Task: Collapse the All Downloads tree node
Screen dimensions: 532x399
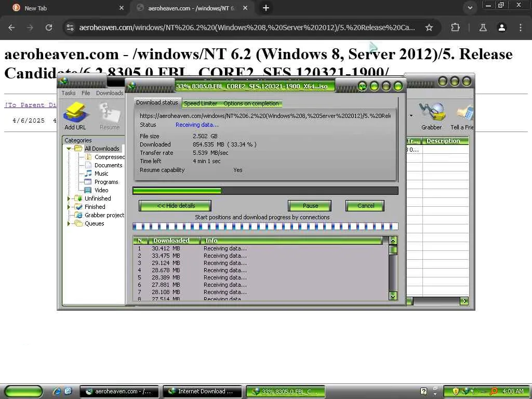Action: [69, 149]
